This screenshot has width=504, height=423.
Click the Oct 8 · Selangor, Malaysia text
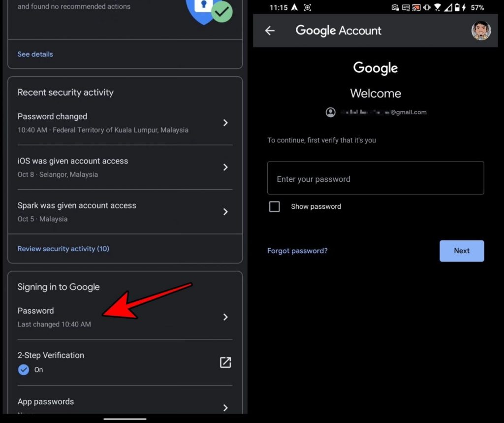pyautogui.click(x=58, y=174)
